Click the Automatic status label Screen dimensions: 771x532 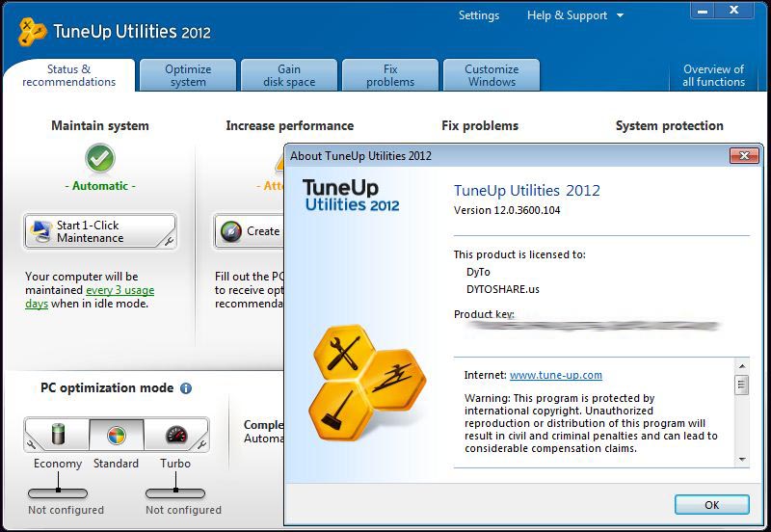point(100,186)
